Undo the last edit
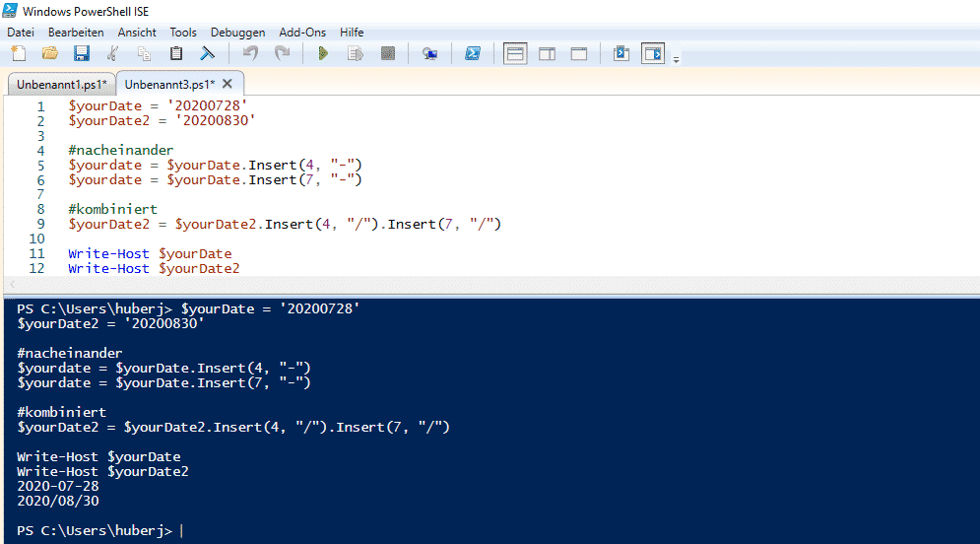Screen dimensions: 980x544 (x=250, y=54)
